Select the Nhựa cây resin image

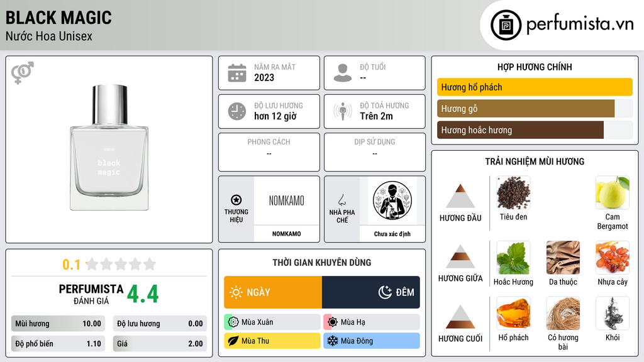click(x=613, y=258)
